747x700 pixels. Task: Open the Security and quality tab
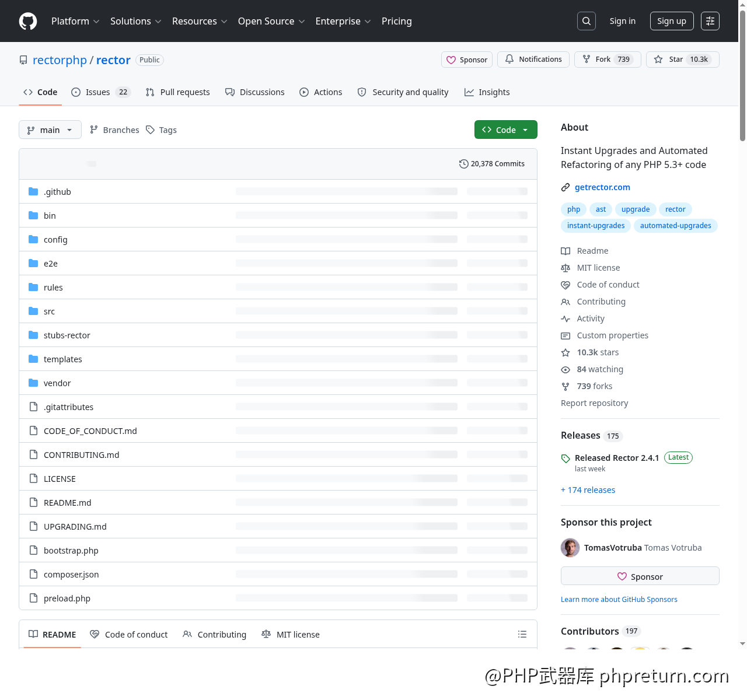[403, 92]
